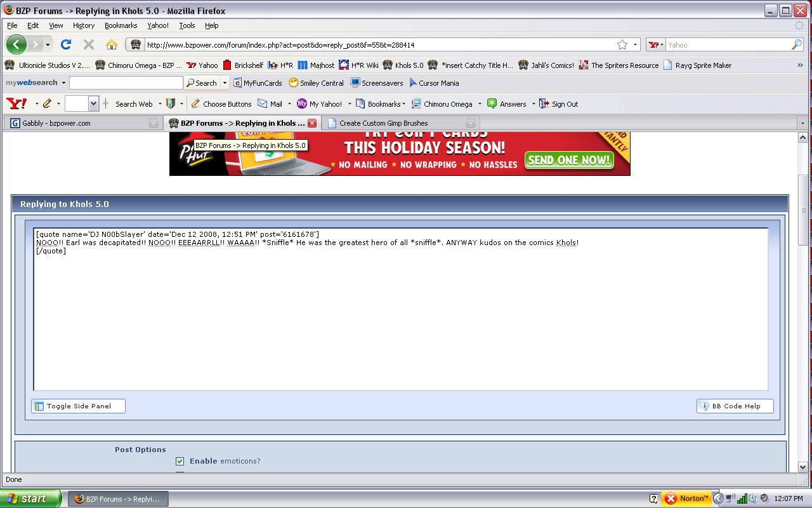The image size is (812, 508).
Task: Show more bookmarks with the chevron
Action: click(x=800, y=65)
